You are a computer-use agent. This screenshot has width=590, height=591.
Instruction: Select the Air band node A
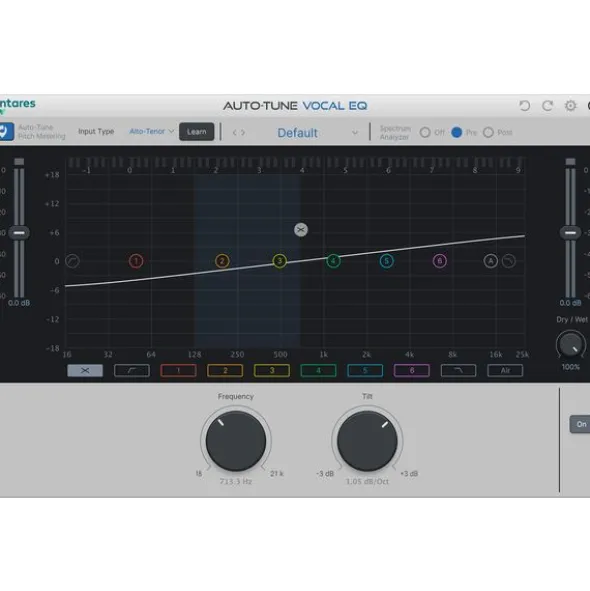(x=490, y=261)
